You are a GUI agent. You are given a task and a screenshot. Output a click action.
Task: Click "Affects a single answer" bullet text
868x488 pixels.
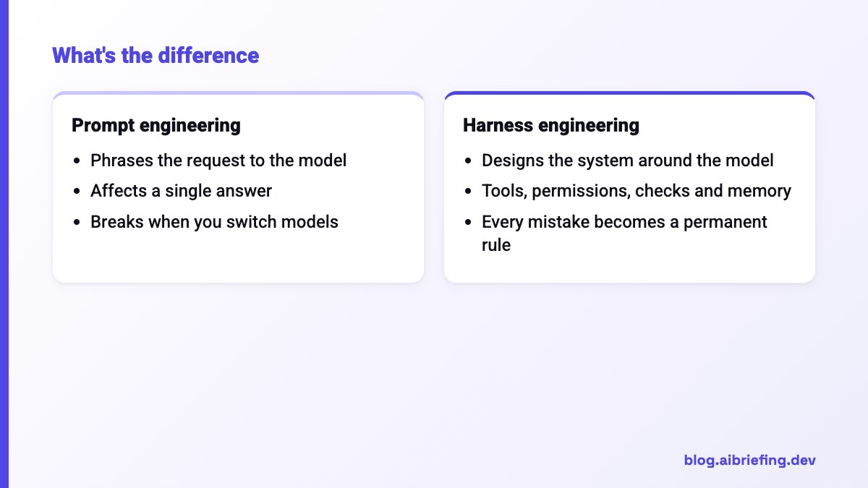pos(181,191)
